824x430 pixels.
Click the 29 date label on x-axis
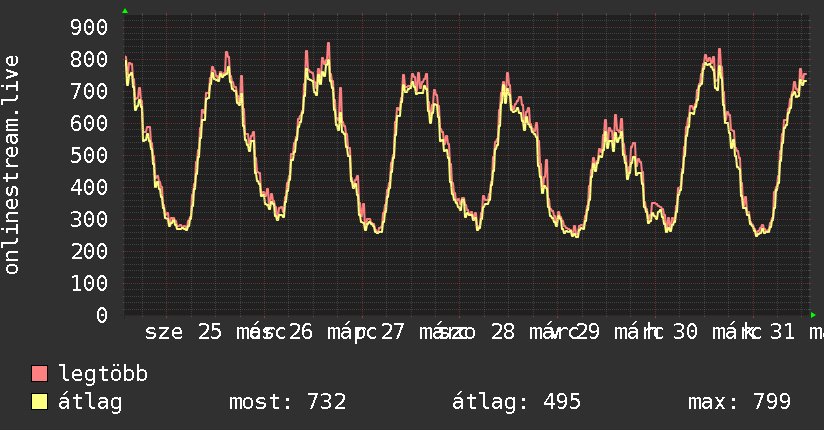click(587, 332)
